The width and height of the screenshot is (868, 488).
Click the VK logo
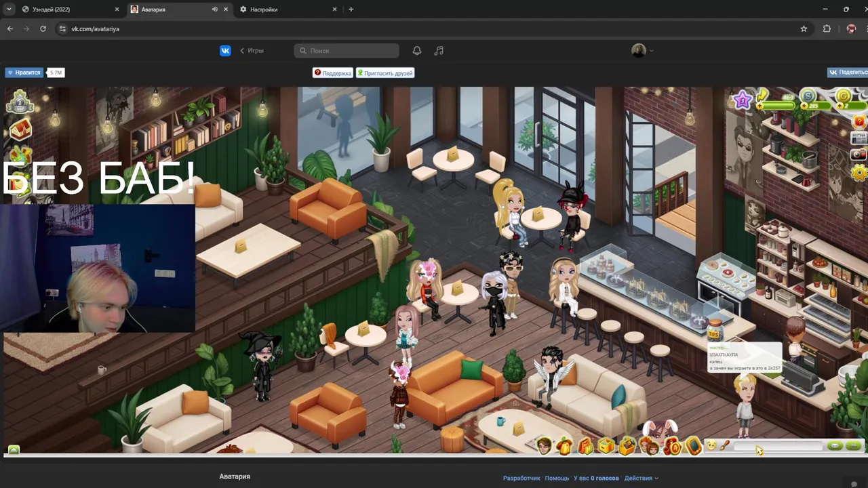225,51
